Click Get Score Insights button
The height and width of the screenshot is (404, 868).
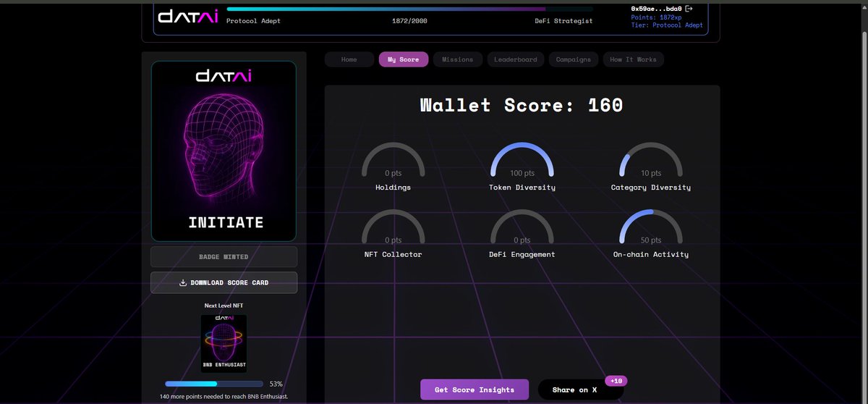click(475, 390)
